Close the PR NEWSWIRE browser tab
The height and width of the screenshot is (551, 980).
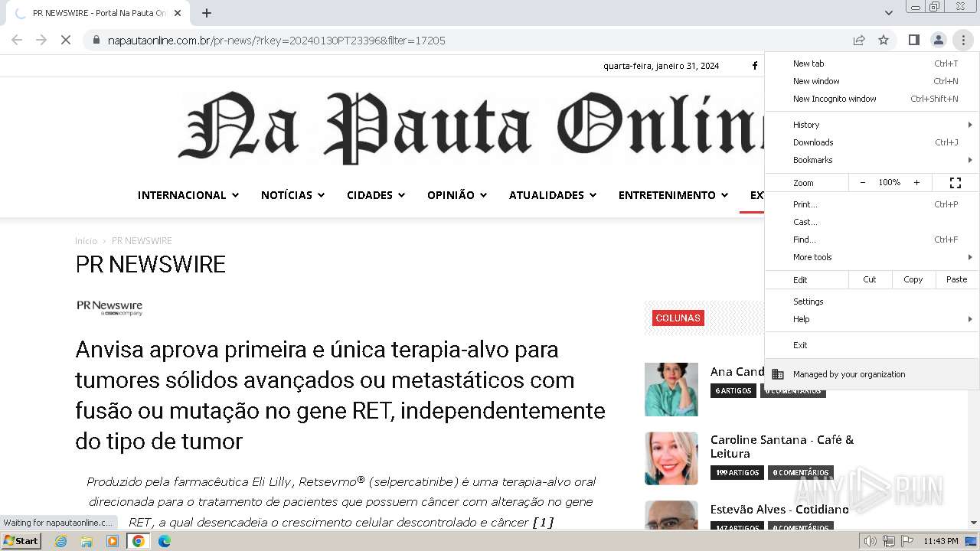(x=178, y=13)
